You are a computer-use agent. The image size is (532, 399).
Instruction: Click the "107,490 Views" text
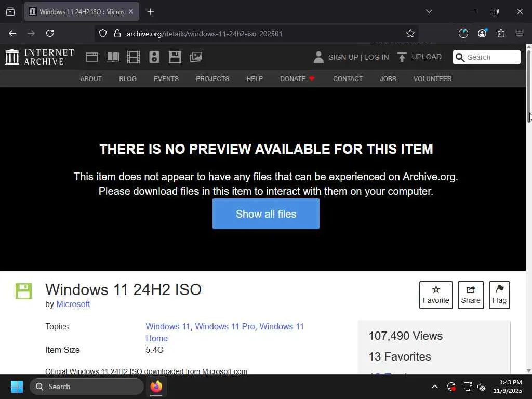(x=405, y=336)
